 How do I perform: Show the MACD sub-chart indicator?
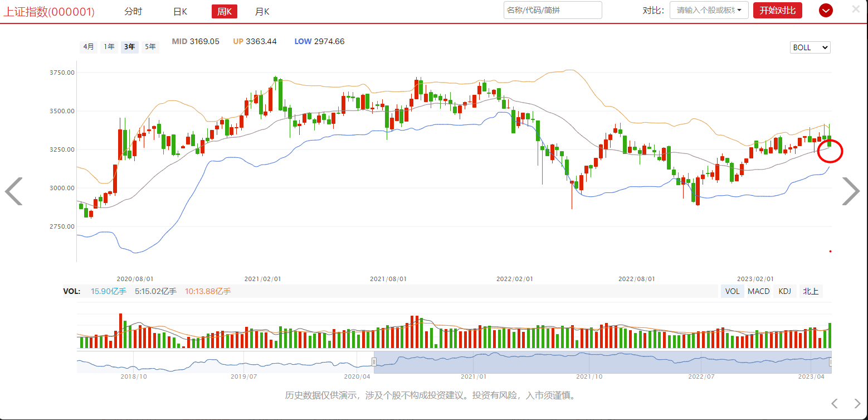pyautogui.click(x=759, y=291)
